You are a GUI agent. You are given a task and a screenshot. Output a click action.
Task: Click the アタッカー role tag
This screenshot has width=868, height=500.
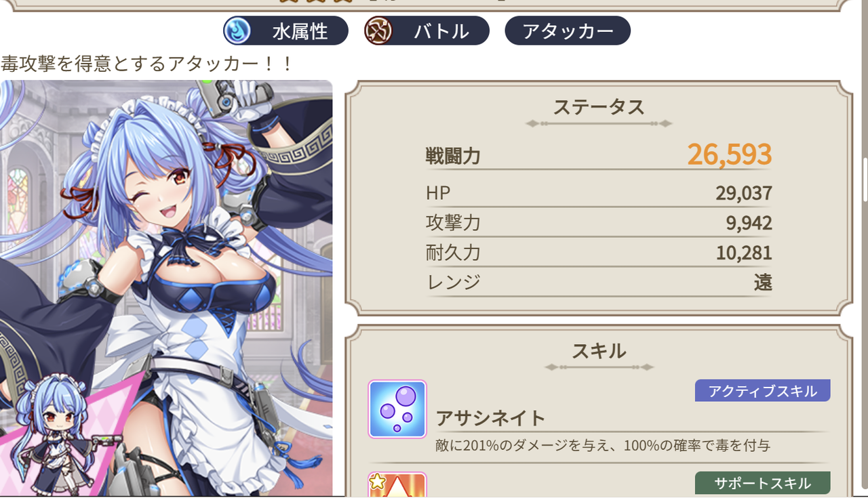click(x=568, y=30)
